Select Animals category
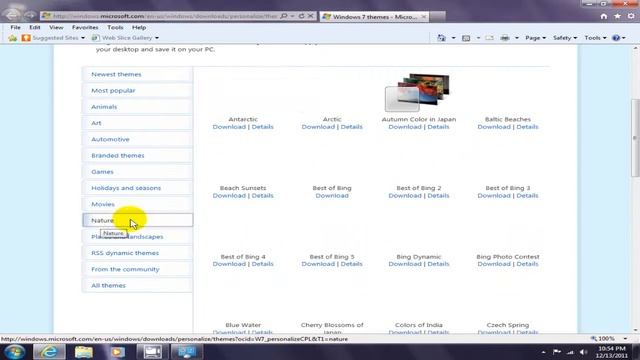Image resolution: width=640 pixels, height=360 pixels. click(x=137, y=107)
